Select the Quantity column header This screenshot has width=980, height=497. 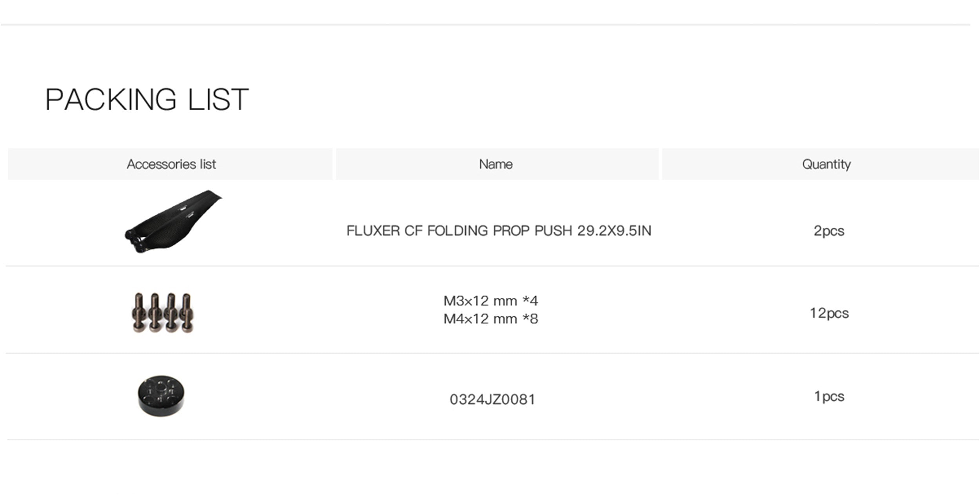tap(826, 164)
